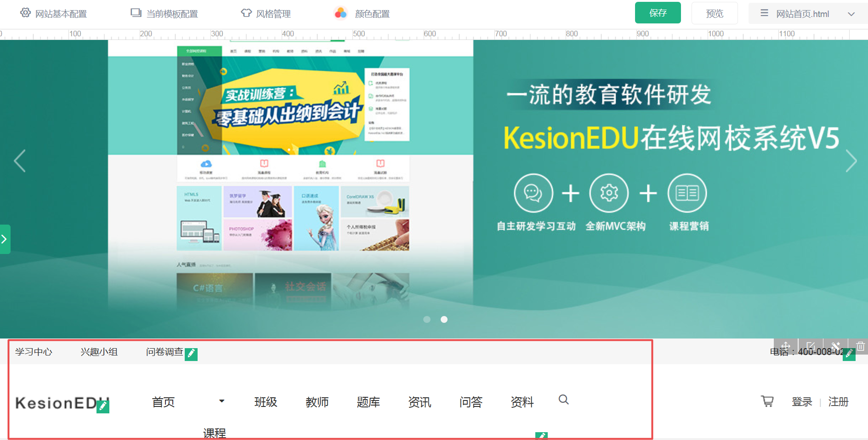Click the left carousel navigation arrow
The height and width of the screenshot is (440, 868).
[19, 161]
